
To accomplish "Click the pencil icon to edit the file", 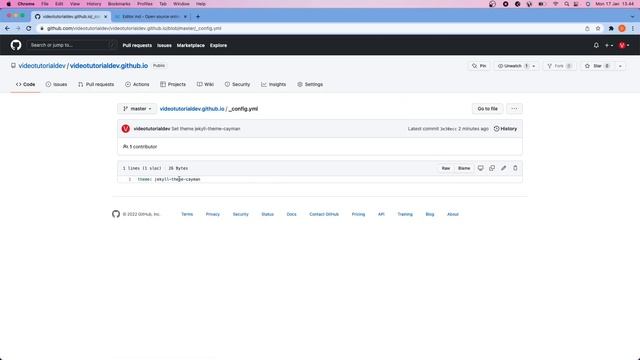I will (x=503, y=168).
